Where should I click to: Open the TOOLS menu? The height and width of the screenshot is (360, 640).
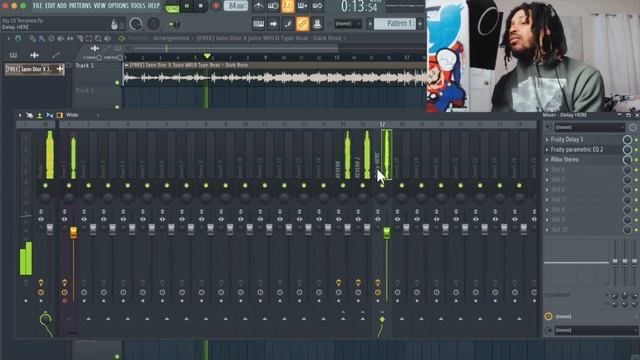pyautogui.click(x=138, y=6)
